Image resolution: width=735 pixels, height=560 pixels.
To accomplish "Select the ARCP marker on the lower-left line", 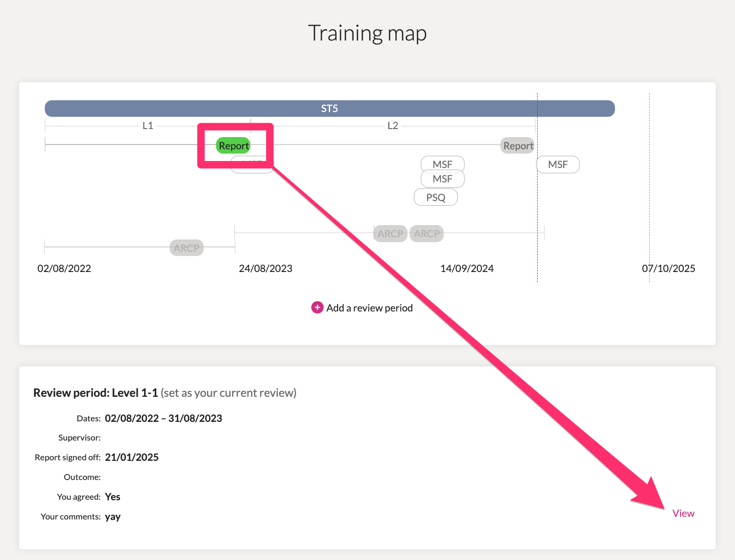I will tap(187, 248).
